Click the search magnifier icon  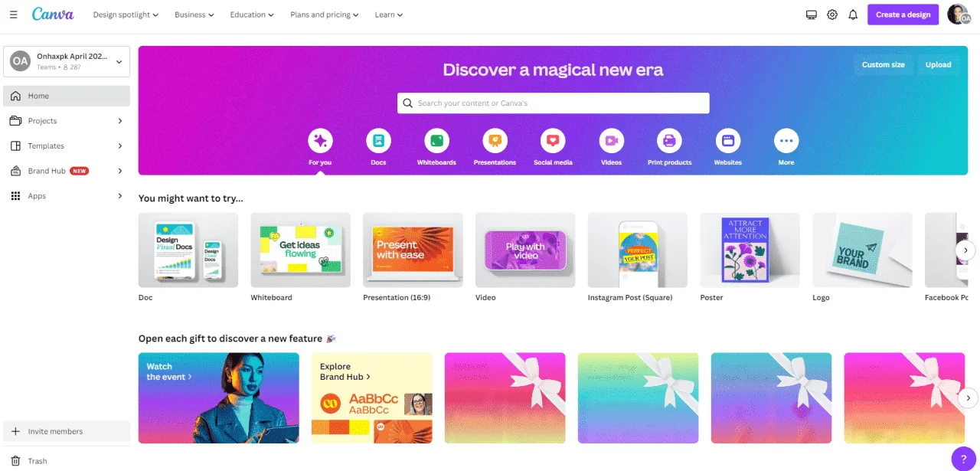[x=408, y=103]
